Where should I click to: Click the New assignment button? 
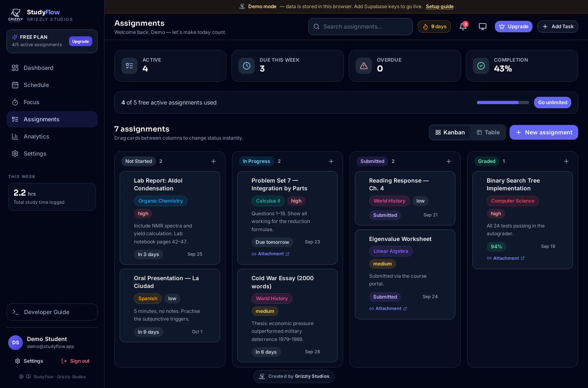(544, 132)
